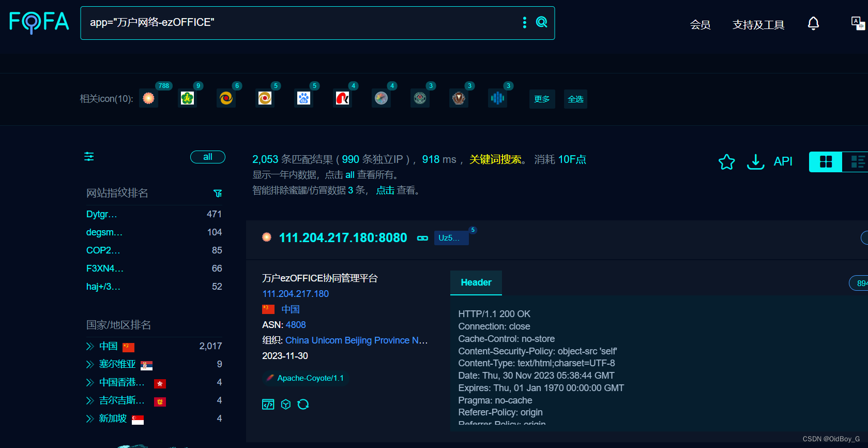Switch to grid view layout

click(x=826, y=162)
